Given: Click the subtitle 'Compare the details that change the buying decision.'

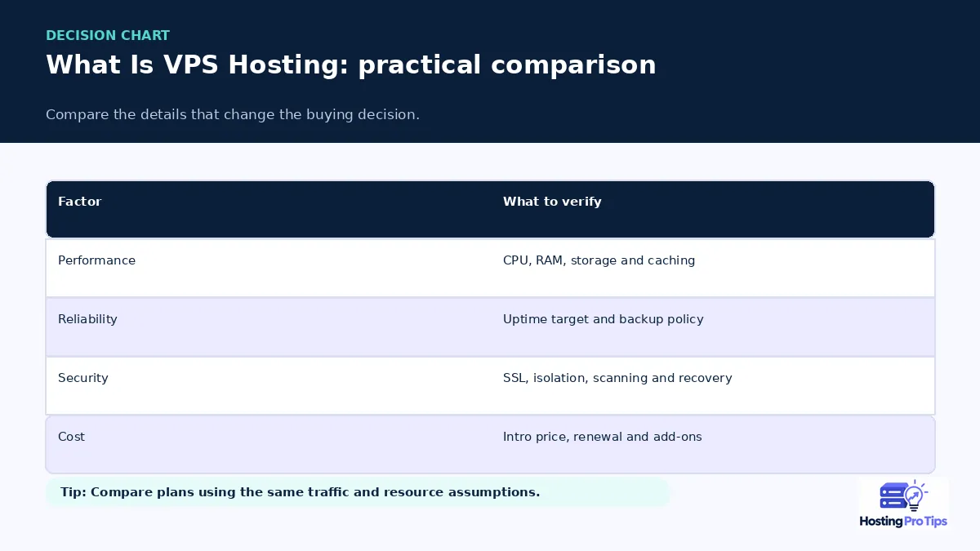Looking at the screenshot, I should pyautogui.click(x=233, y=114).
